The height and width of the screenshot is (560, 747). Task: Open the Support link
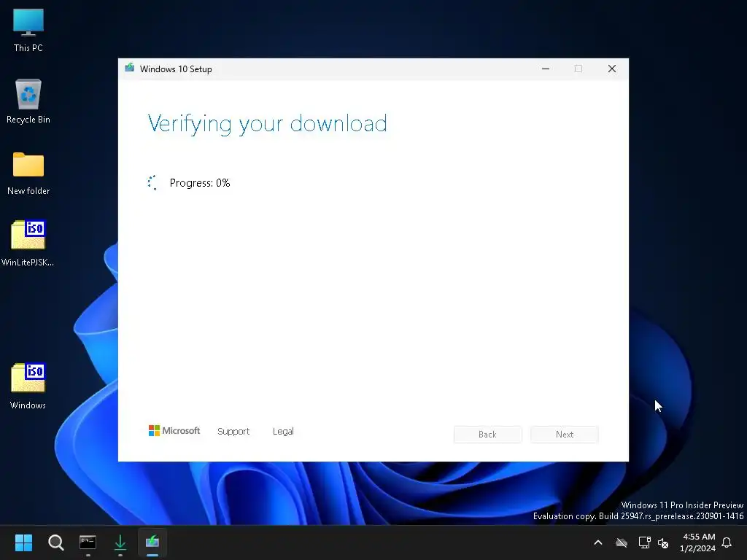point(233,432)
